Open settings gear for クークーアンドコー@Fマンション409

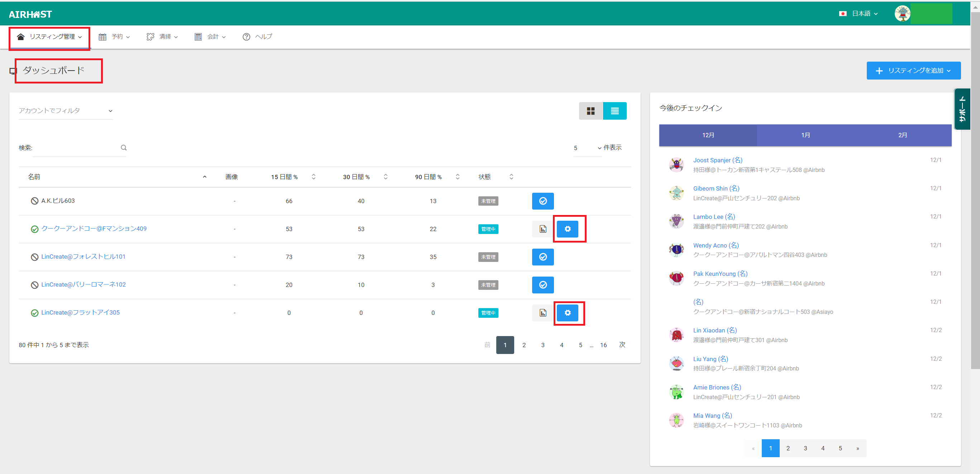pyautogui.click(x=567, y=229)
